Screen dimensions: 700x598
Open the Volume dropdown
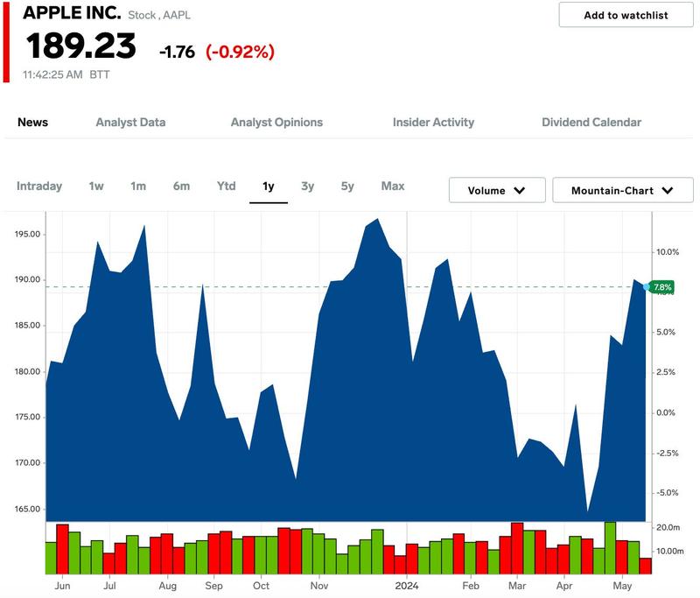click(497, 190)
